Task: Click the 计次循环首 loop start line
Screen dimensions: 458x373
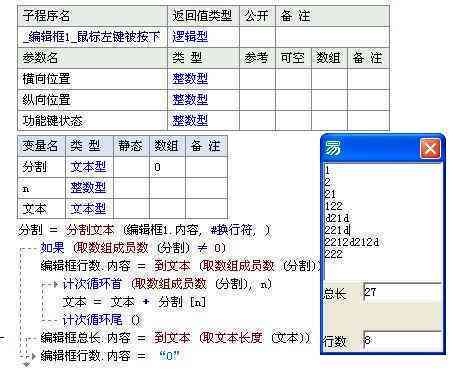Action: pyautogui.click(x=167, y=284)
